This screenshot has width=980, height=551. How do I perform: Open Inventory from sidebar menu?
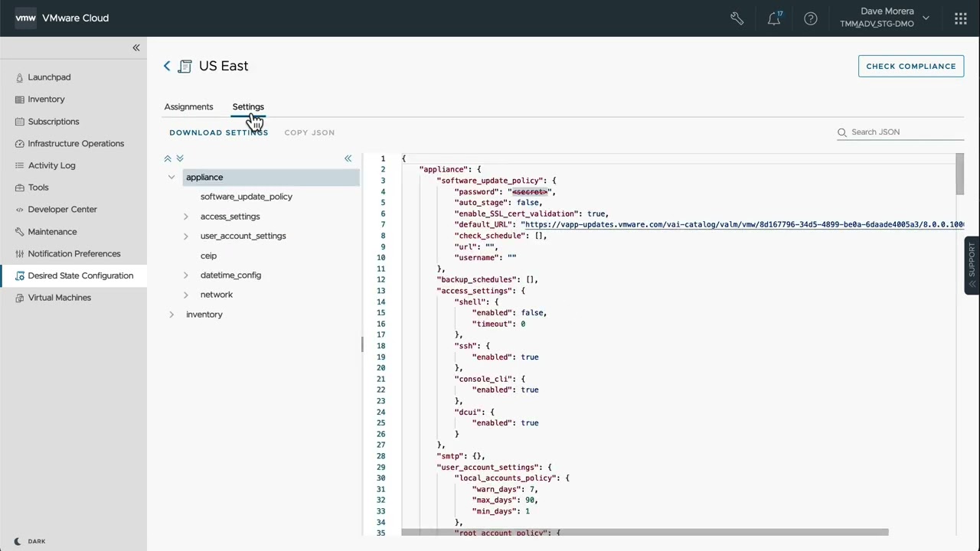[x=46, y=99]
